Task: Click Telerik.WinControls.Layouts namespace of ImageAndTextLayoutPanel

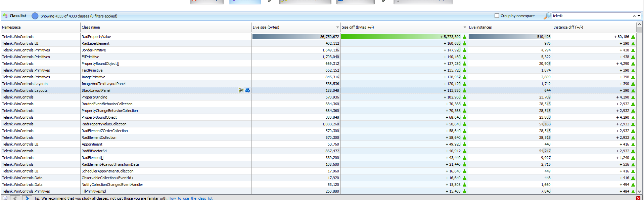Action: [25, 84]
